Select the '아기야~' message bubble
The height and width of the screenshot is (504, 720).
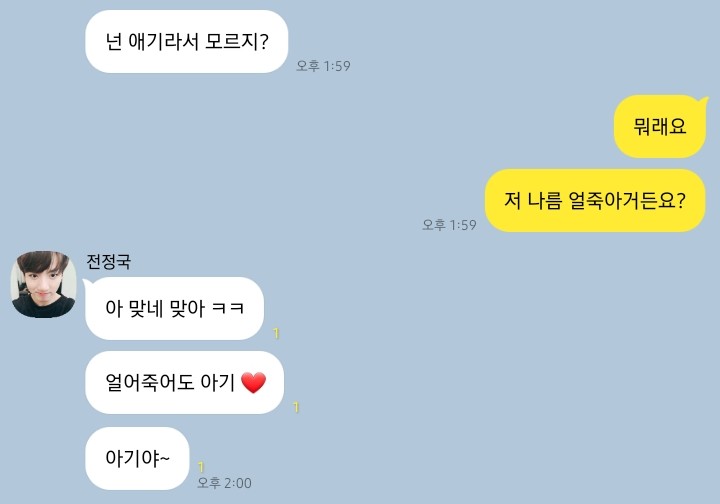click(x=137, y=458)
